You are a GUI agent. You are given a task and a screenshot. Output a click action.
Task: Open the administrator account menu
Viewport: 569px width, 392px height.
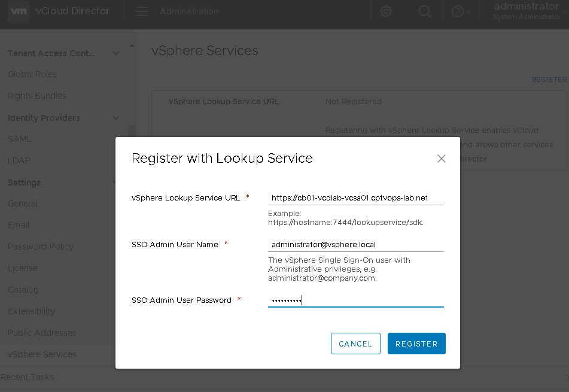coord(525,11)
